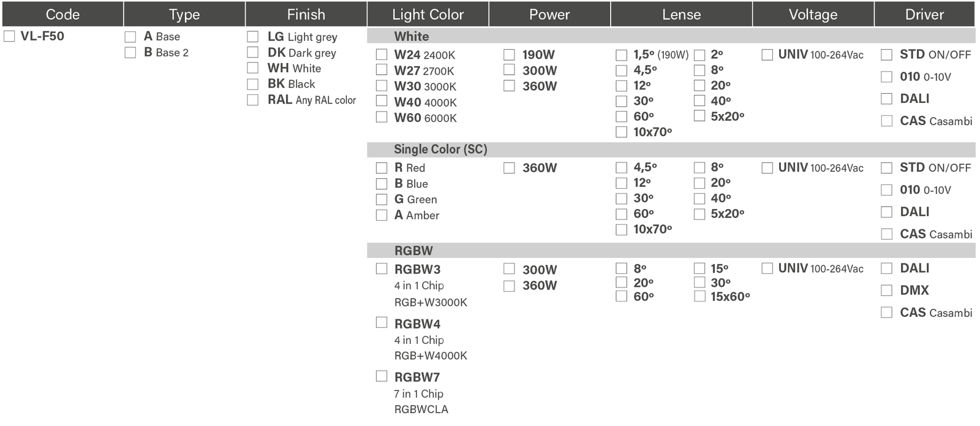Select W60 6000K white option
The height and width of the screenshot is (426, 980).
[x=382, y=117]
